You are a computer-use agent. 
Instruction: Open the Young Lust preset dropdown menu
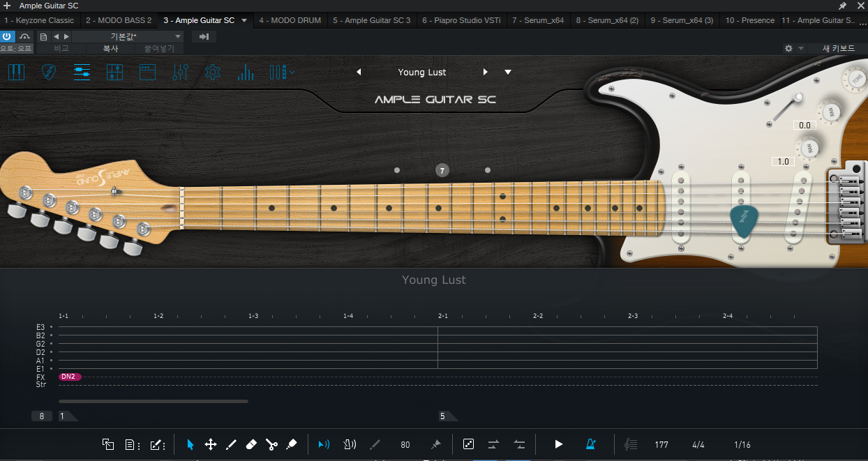pos(508,72)
